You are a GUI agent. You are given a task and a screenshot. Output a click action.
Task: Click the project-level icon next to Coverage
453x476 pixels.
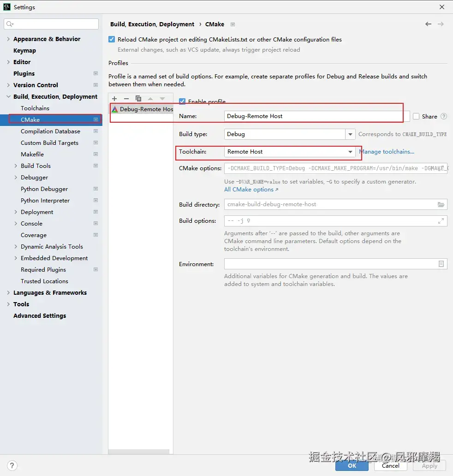point(95,235)
